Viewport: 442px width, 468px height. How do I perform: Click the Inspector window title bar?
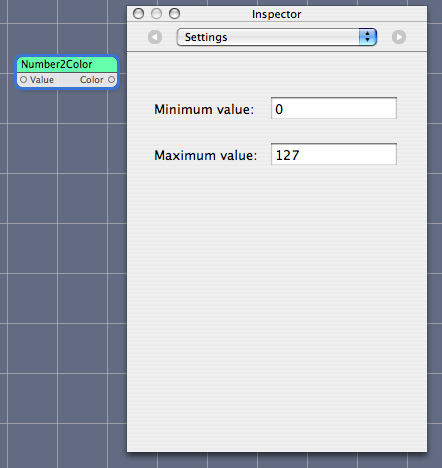point(277,14)
